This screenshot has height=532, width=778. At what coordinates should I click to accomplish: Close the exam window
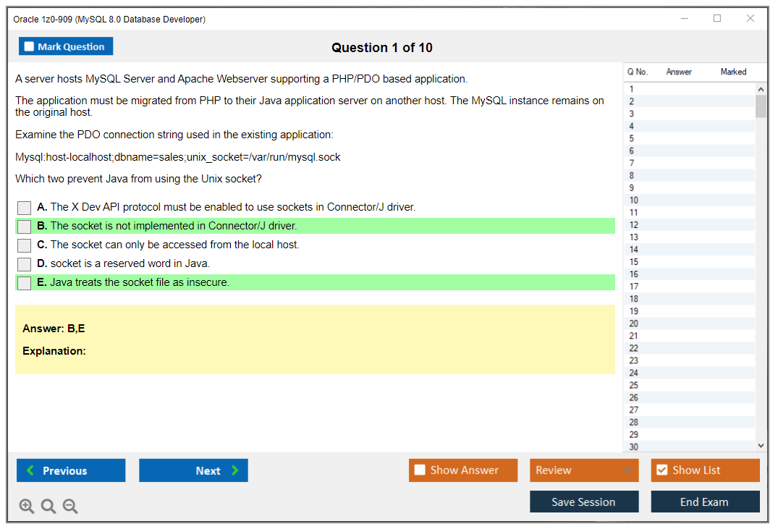coord(750,18)
